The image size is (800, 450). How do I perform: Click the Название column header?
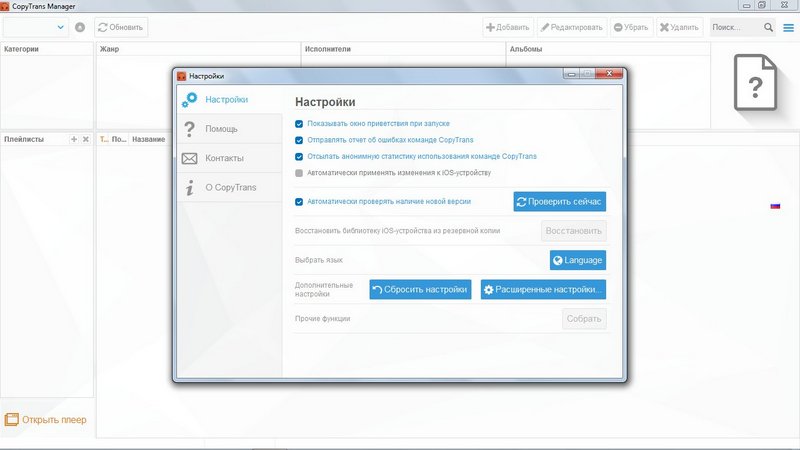tap(148, 139)
